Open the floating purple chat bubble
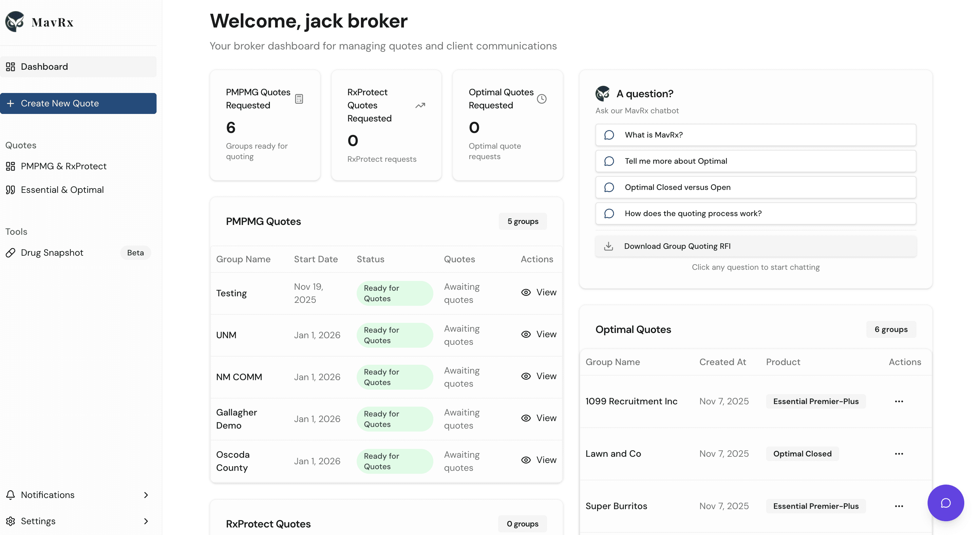The image size is (980, 535). (946, 503)
